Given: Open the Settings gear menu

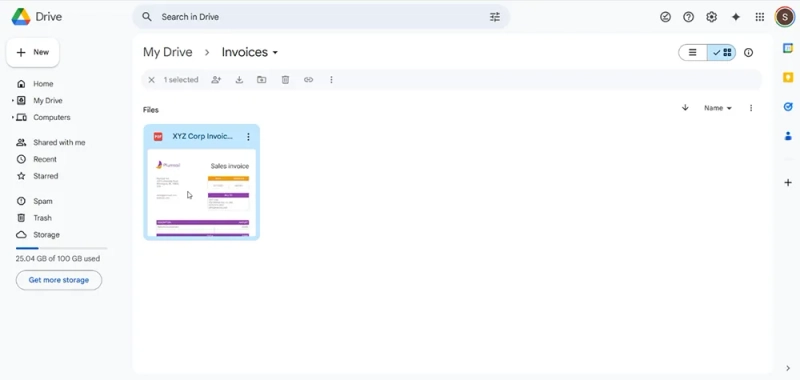Looking at the screenshot, I should click(711, 17).
